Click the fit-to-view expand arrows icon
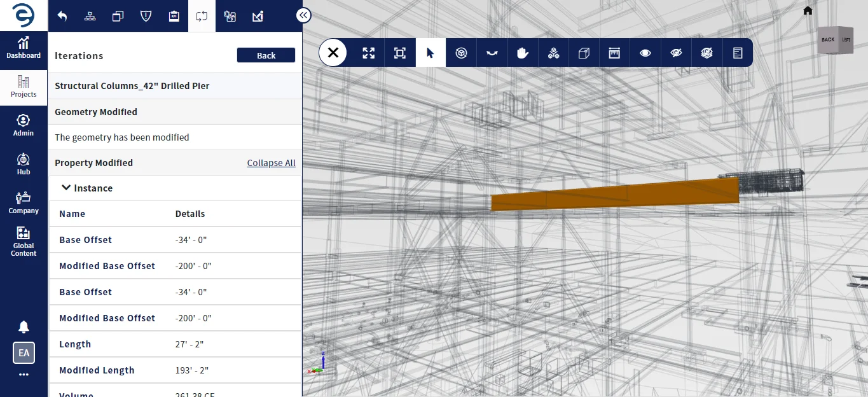The height and width of the screenshot is (397, 868). 369,53
